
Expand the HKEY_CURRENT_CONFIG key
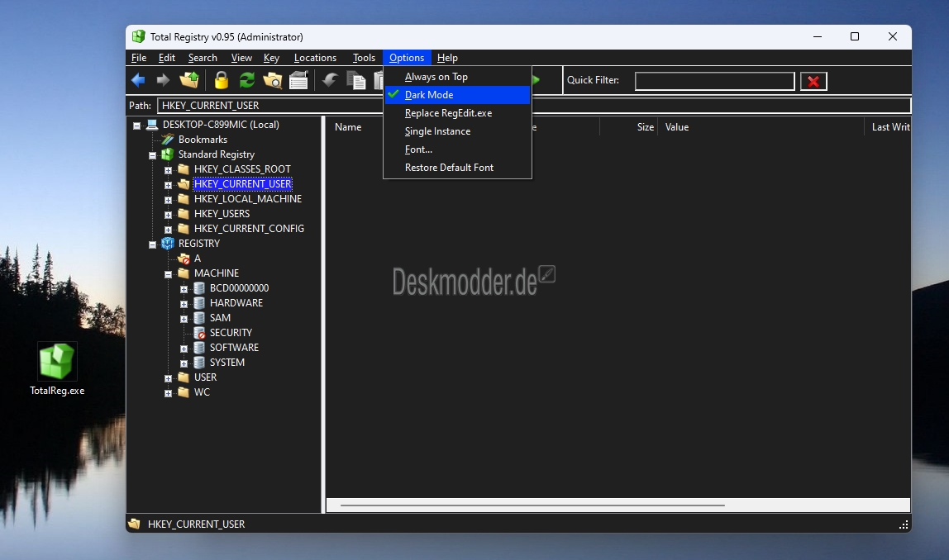tap(169, 230)
